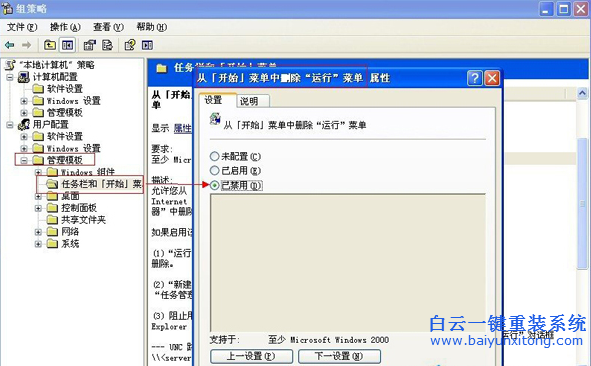This screenshot has width=591, height=366.
Task: Open the 帮助(H) menu
Action: point(152,27)
